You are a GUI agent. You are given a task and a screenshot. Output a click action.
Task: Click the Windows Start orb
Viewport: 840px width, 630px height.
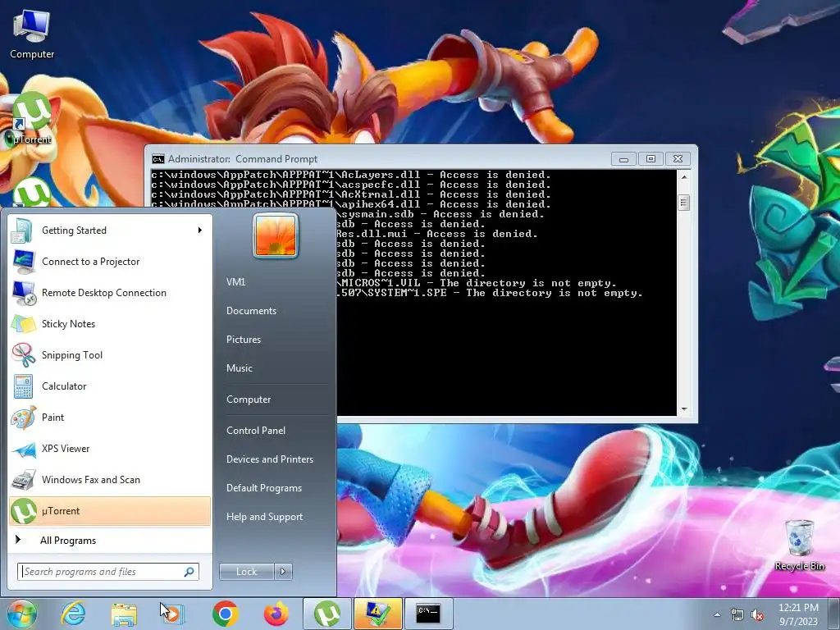point(22,614)
